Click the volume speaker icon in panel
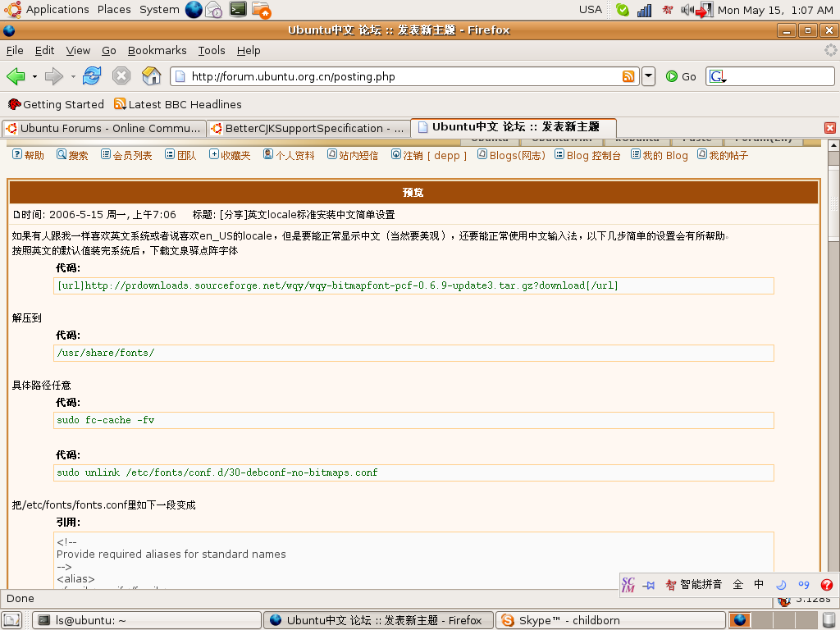 [x=687, y=10]
